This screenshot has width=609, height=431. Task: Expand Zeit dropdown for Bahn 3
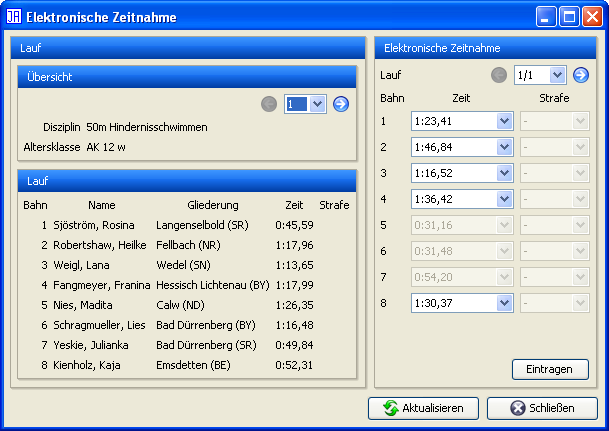[x=504, y=173]
